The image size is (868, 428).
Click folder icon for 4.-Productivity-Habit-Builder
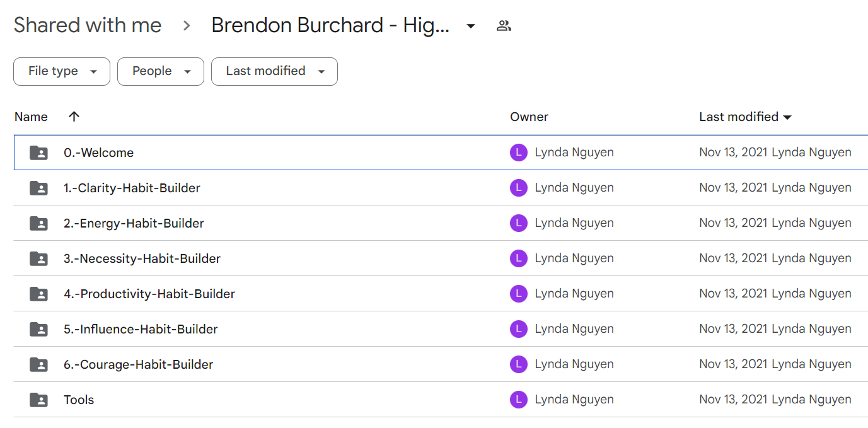click(x=38, y=294)
